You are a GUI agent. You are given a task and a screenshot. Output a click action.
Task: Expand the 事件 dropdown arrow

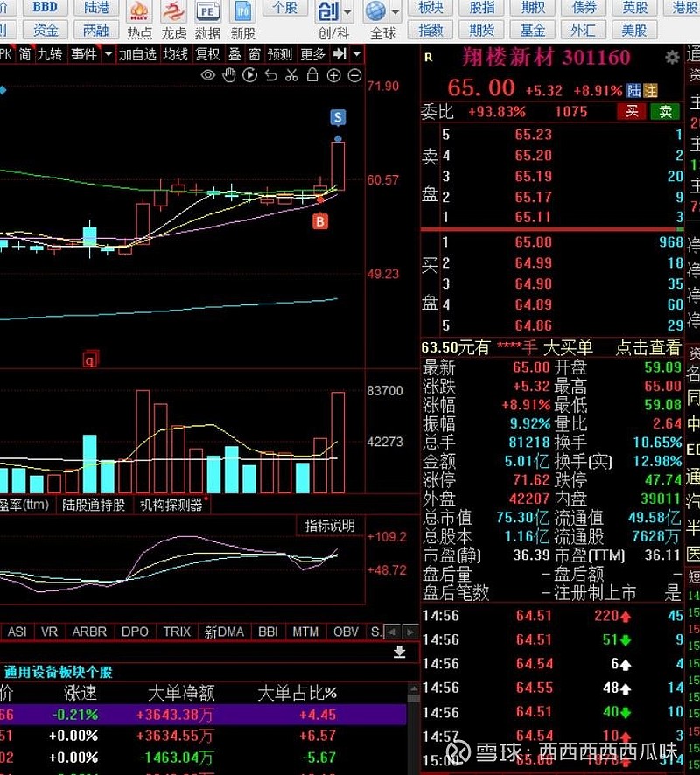coord(108,54)
